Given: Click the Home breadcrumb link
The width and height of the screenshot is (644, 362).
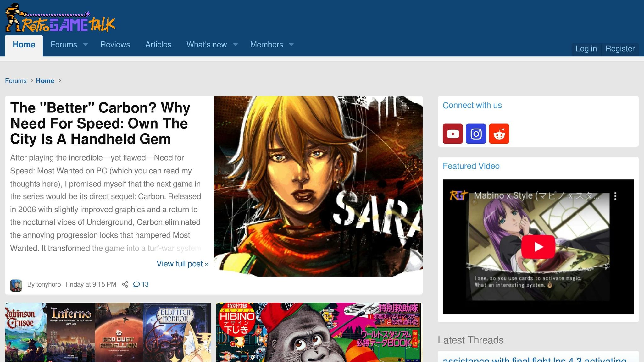Looking at the screenshot, I should [45, 81].
